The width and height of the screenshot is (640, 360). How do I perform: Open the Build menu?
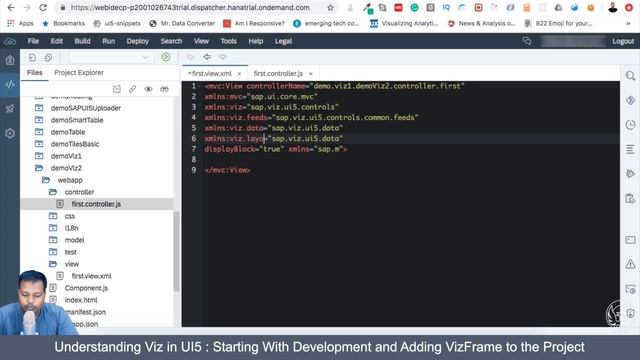click(82, 41)
